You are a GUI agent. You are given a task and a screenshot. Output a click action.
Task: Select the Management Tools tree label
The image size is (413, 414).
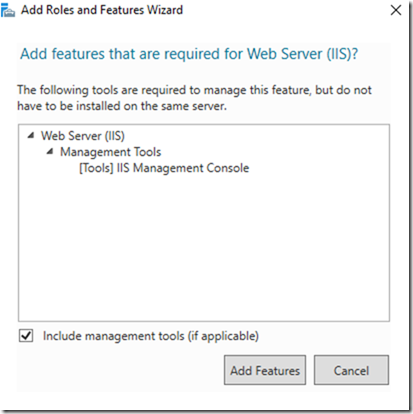coord(110,152)
